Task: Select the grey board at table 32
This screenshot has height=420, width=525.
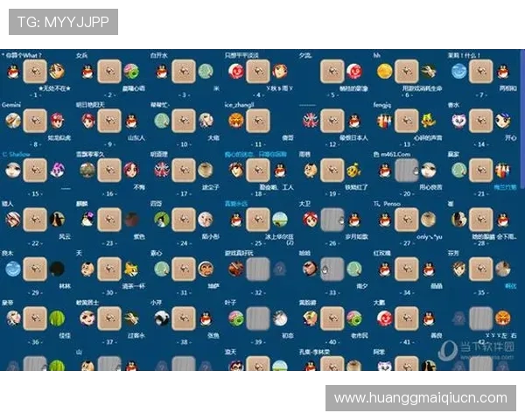Action: tap(258, 269)
